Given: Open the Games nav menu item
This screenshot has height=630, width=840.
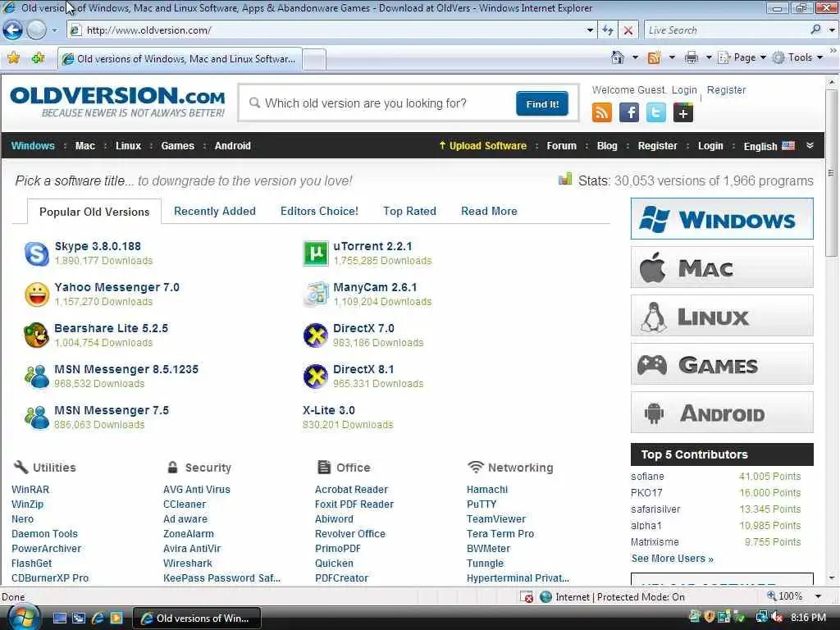Looking at the screenshot, I should click(178, 146).
